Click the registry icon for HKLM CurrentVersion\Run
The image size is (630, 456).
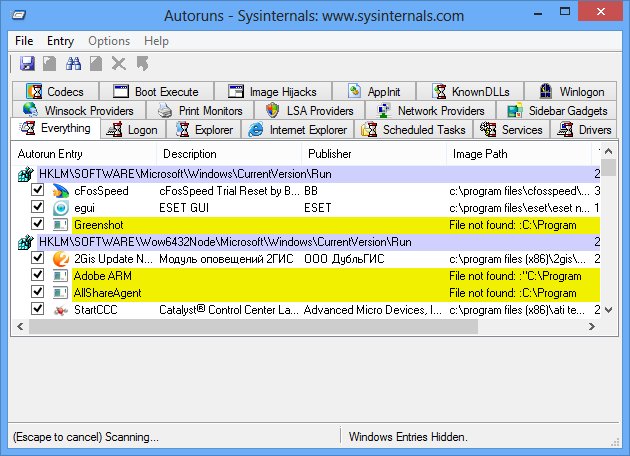click(x=26, y=174)
